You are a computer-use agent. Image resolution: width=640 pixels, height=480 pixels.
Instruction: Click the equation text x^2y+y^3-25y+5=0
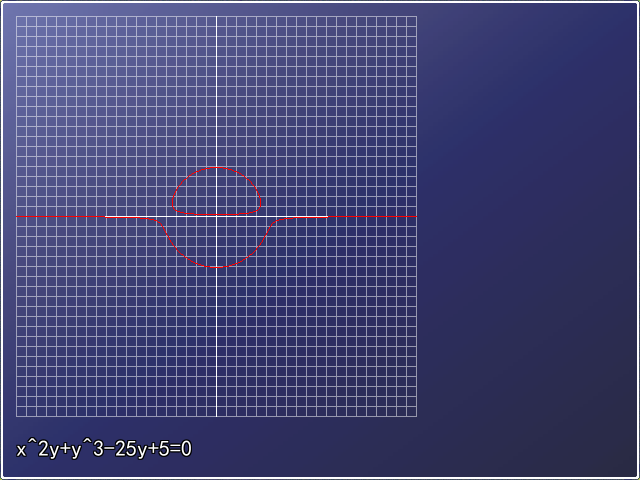(x=104, y=449)
